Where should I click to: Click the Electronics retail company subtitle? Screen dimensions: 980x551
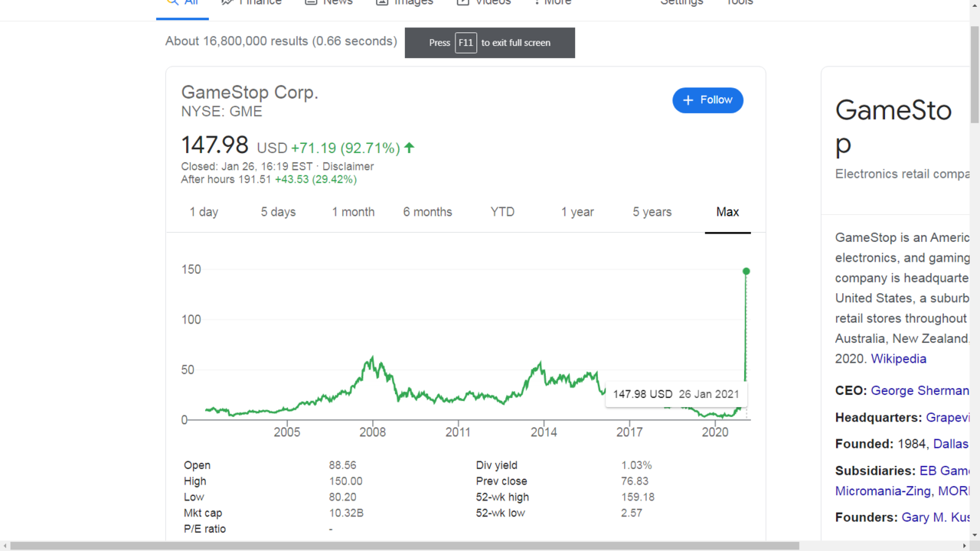click(x=903, y=174)
